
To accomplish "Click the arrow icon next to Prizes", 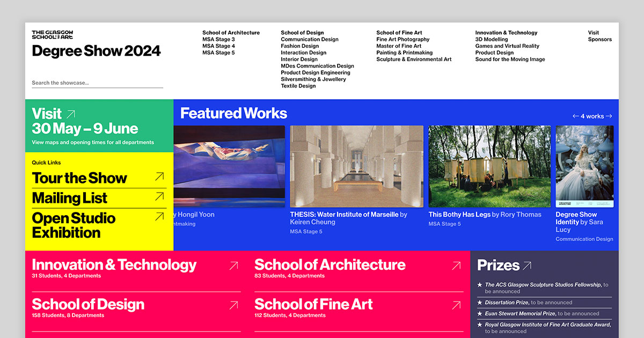I will click(527, 265).
